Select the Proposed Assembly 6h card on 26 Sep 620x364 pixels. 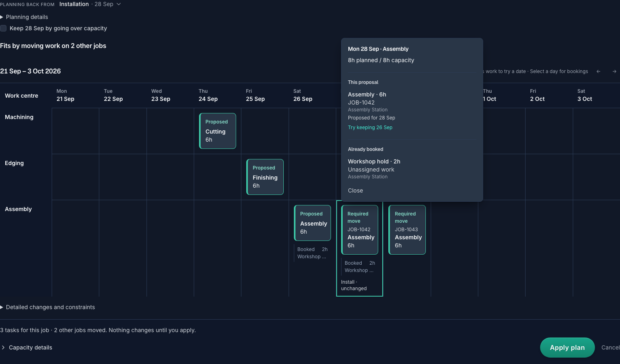(x=312, y=223)
